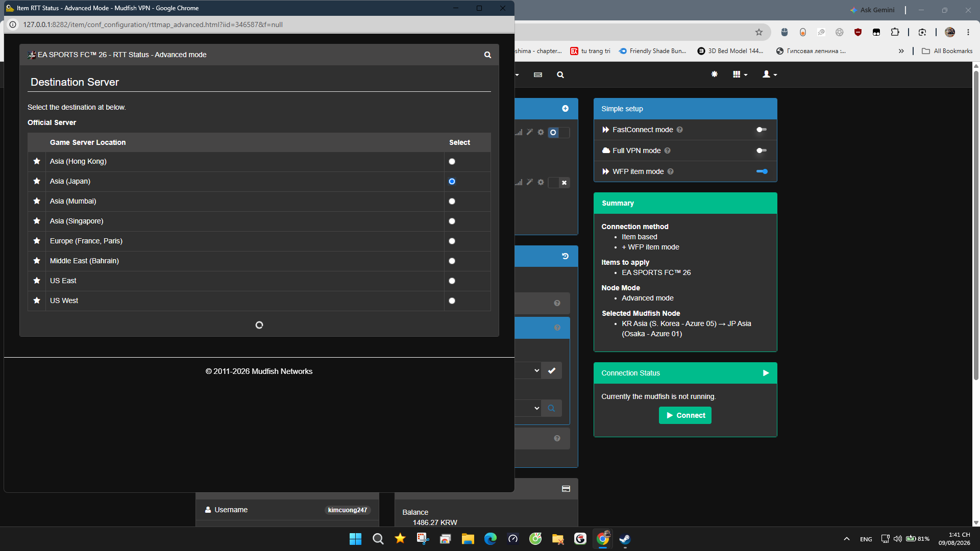The height and width of the screenshot is (551, 980).
Task: Click the blue search button beside the dropdown
Action: pyautogui.click(x=551, y=408)
